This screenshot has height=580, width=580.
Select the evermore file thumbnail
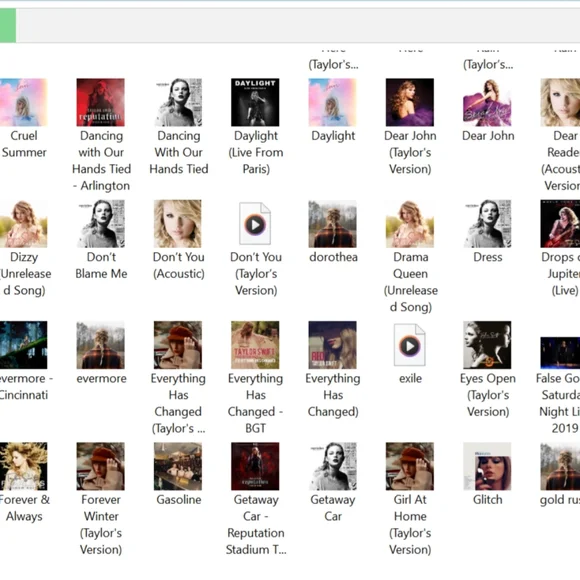click(x=101, y=345)
